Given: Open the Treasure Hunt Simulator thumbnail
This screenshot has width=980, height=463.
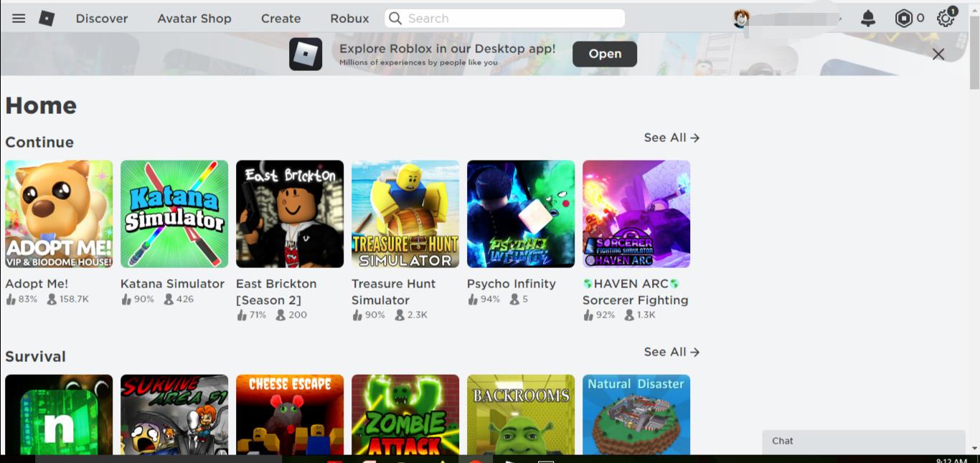Looking at the screenshot, I should click(x=405, y=214).
